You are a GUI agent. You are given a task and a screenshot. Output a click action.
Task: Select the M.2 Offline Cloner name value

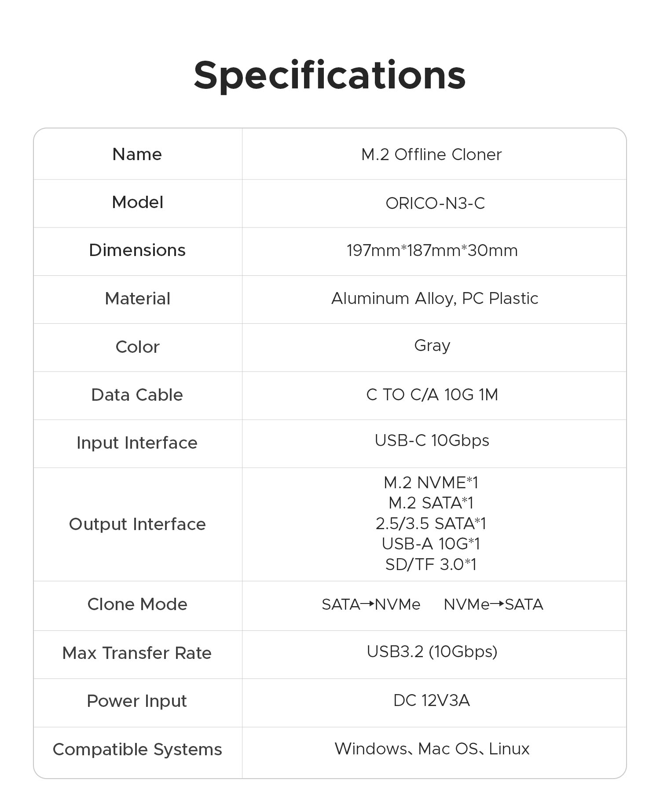tap(431, 155)
